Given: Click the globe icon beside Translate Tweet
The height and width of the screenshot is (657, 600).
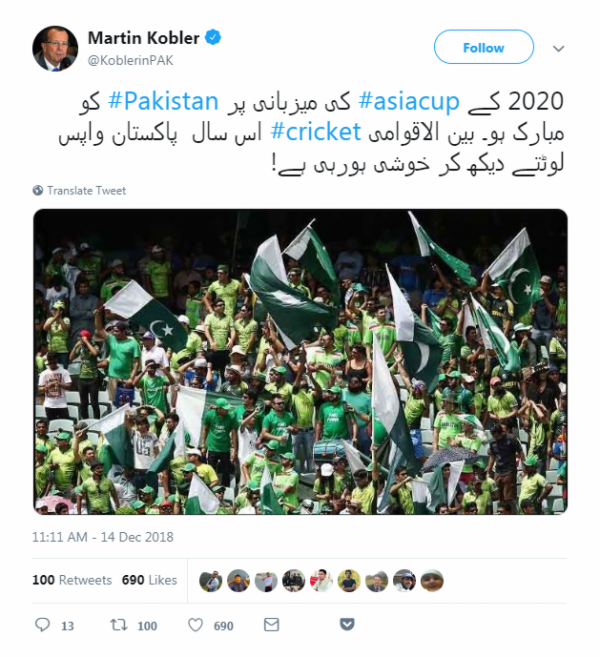Looking at the screenshot, I should [x=38, y=191].
